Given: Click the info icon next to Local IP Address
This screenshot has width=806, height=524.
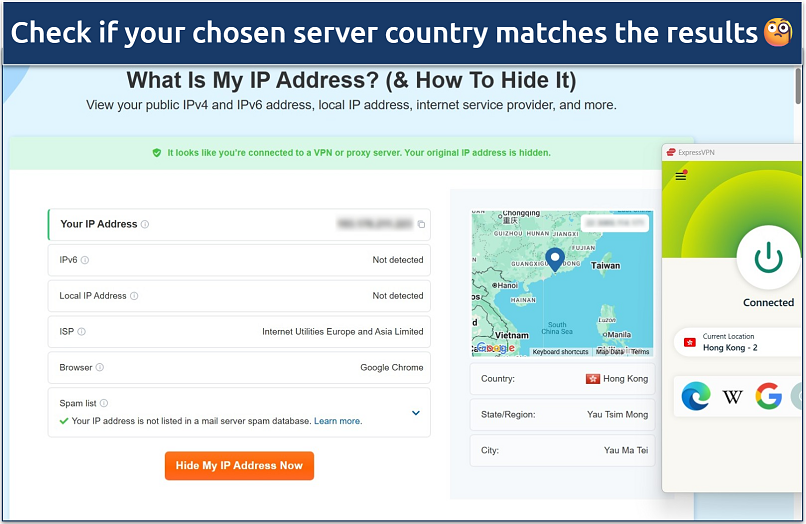Looking at the screenshot, I should coord(134,296).
